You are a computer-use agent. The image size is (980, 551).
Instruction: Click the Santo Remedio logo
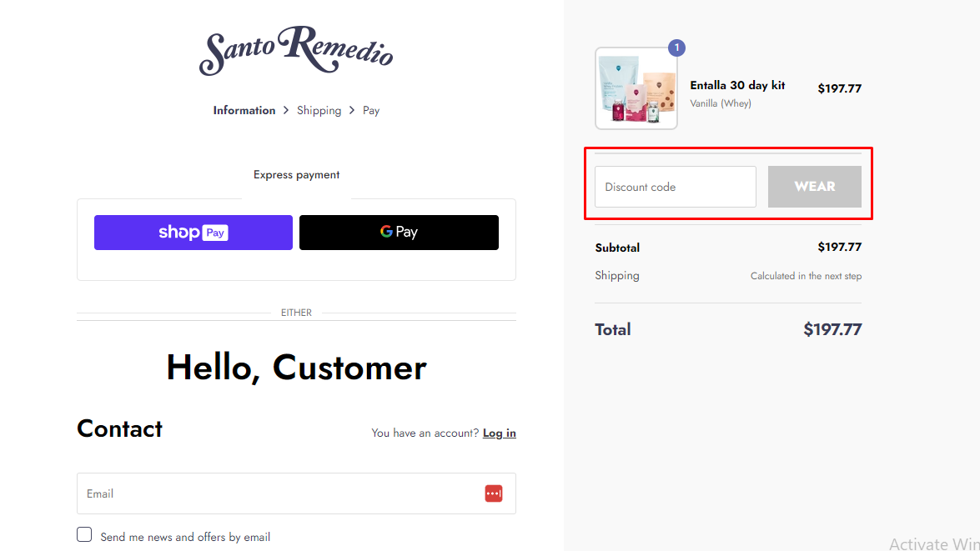[x=296, y=51]
